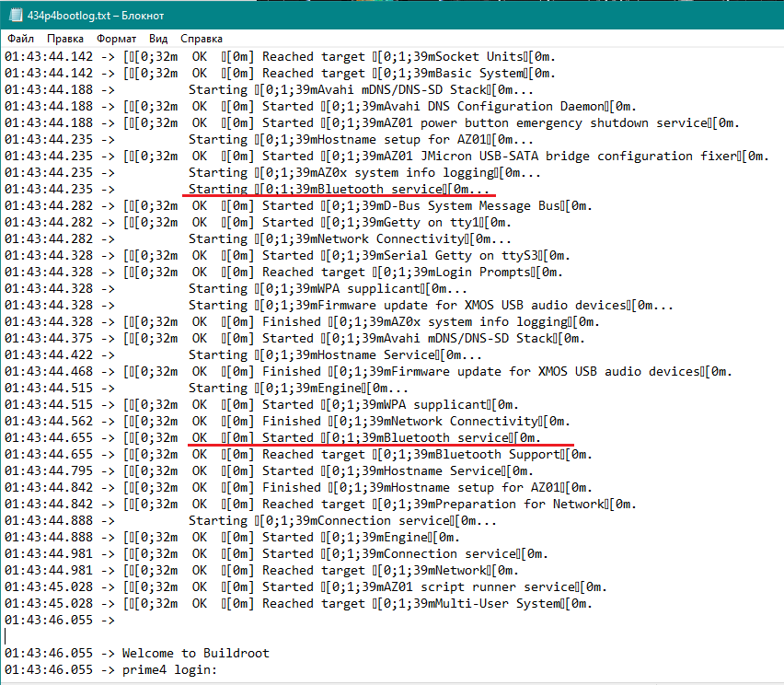Place cursor on underlined 'Started Bluetooth service' line
The height and width of the screenshot is (685, 784).
point(386,437)
